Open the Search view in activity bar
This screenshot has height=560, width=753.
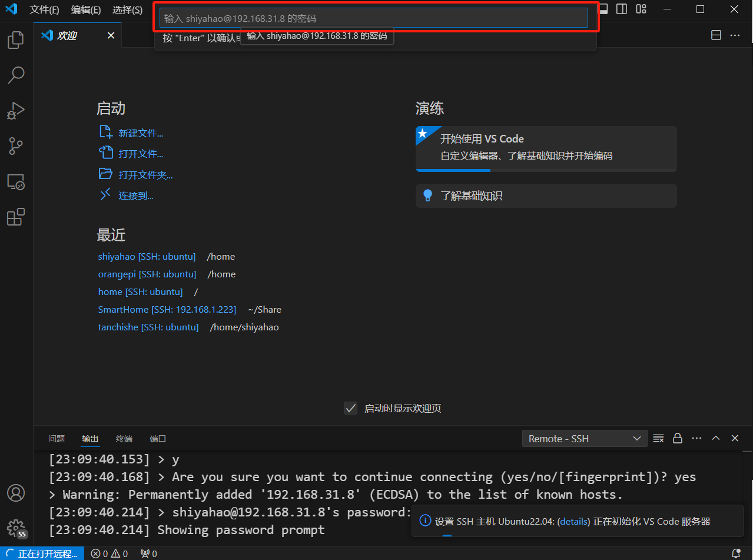pos(16,75)
